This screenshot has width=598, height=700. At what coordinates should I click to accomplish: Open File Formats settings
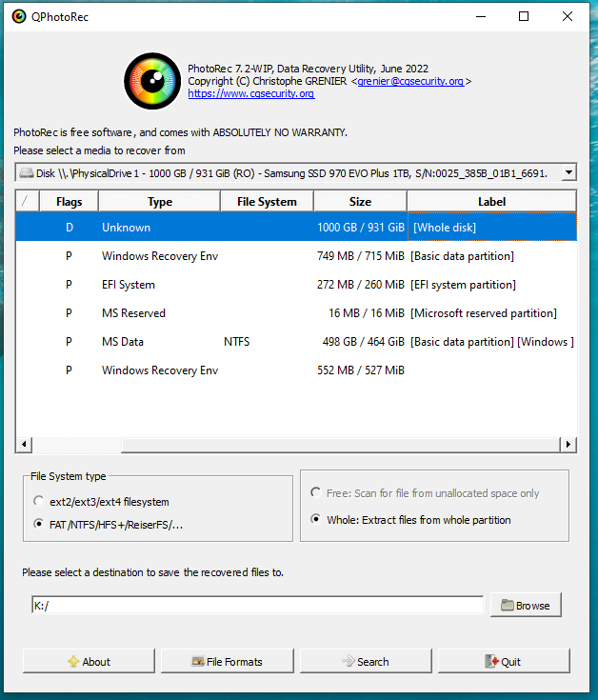(x=228, y=661)
